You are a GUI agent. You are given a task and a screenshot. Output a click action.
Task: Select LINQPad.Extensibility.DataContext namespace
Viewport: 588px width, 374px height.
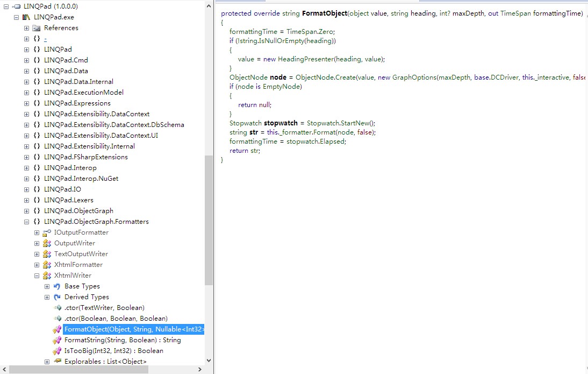[97, 114]
